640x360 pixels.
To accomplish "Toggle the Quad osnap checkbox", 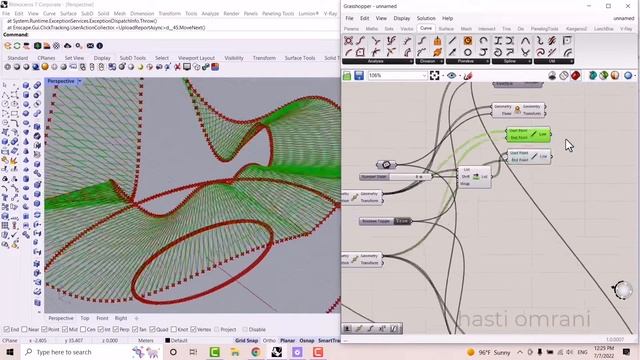I will point(152,329).
